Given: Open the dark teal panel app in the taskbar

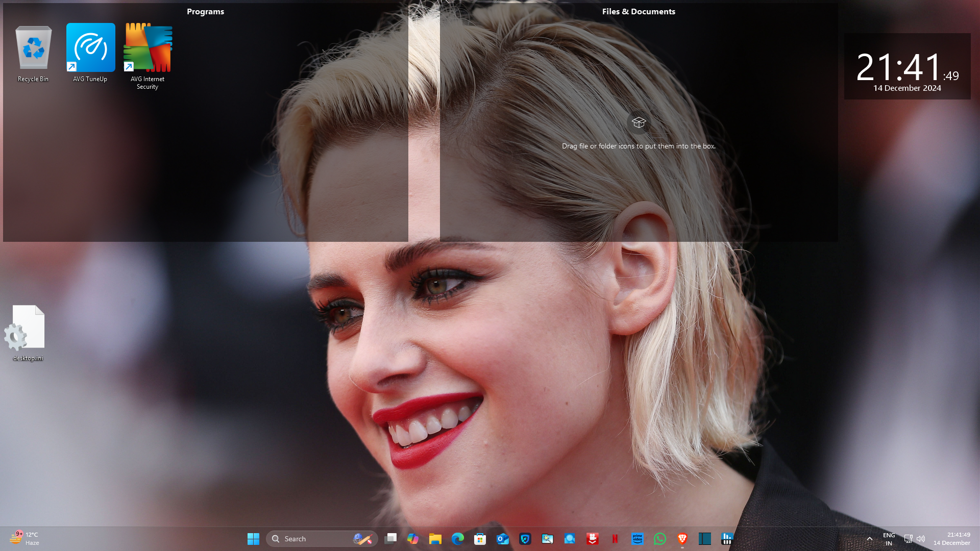Looking at the screenshot, I should pyautogui.click(x=705, y=539).
